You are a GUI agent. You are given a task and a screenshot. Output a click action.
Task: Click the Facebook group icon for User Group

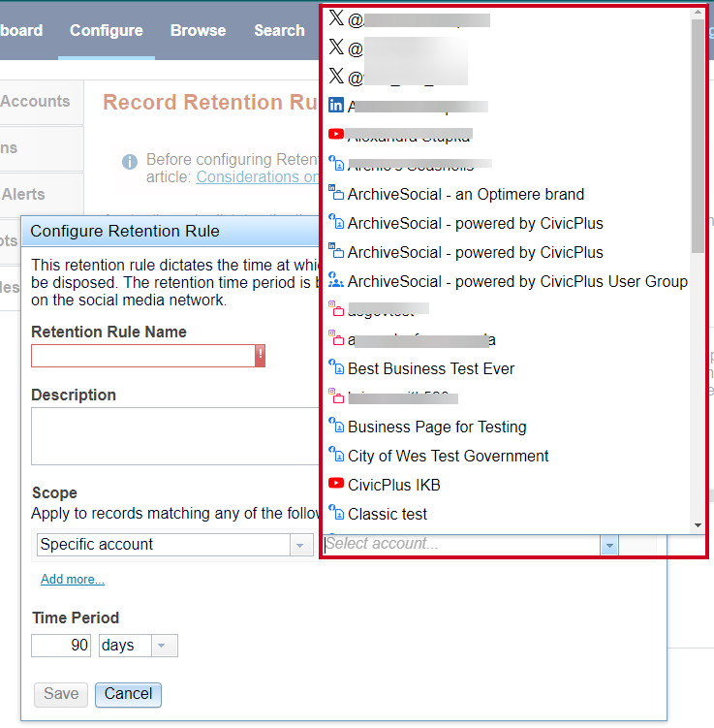336,279
